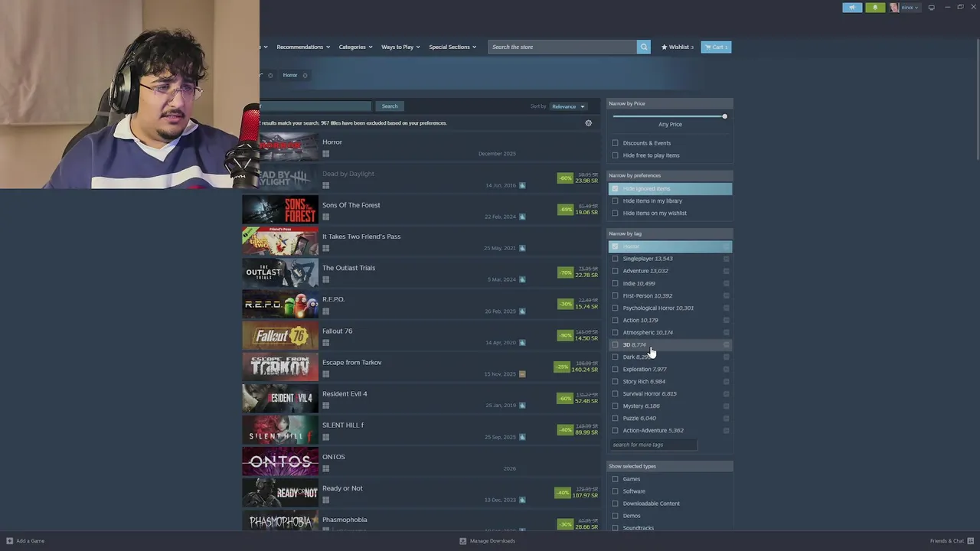Open the green notifications bell
This screenshot has width=980, height=551.
coord(875,7)
